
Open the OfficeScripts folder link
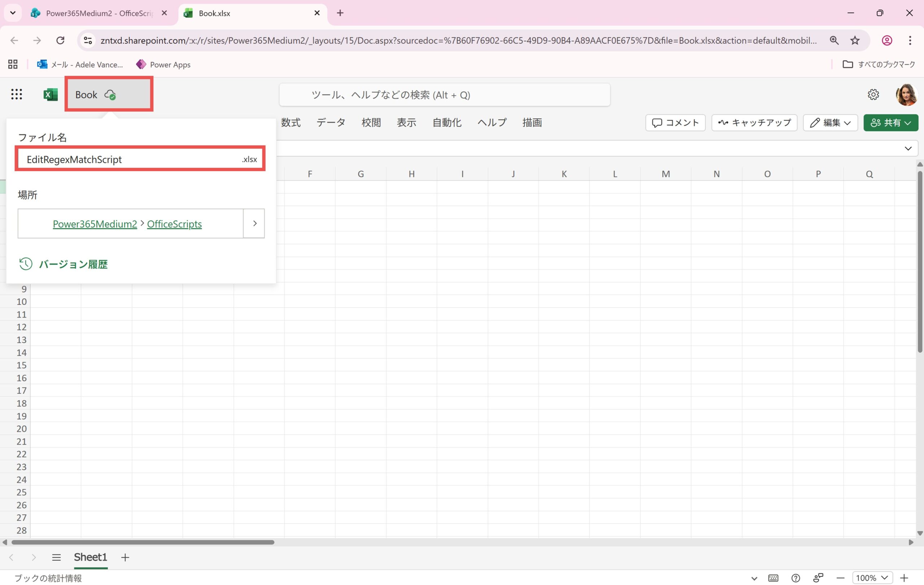tap(174, 224)
